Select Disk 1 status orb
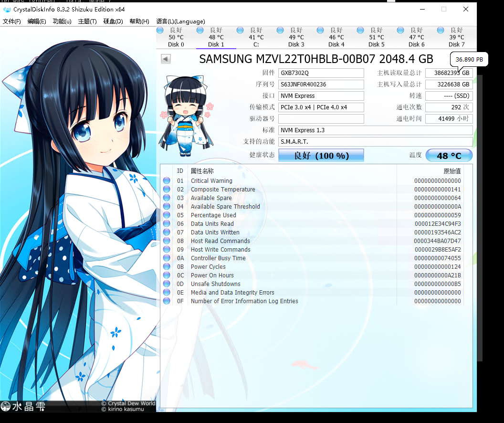This screenshot has width=504, height=423. click(200, 30)
